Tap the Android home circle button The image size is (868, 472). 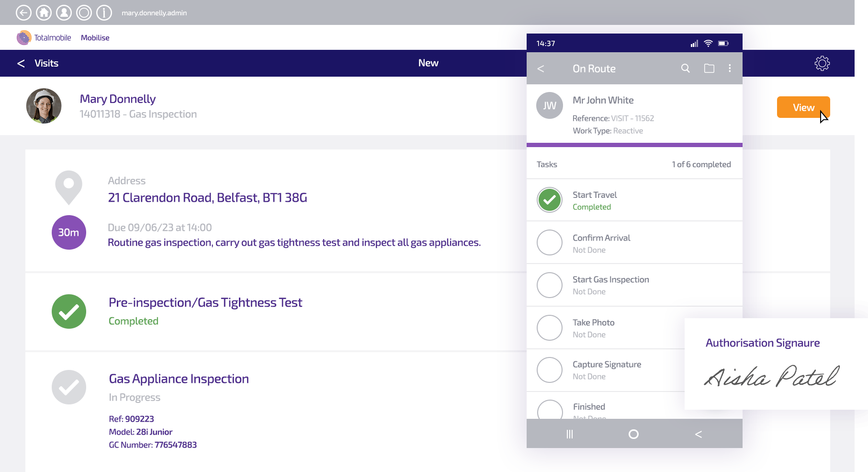633,434
